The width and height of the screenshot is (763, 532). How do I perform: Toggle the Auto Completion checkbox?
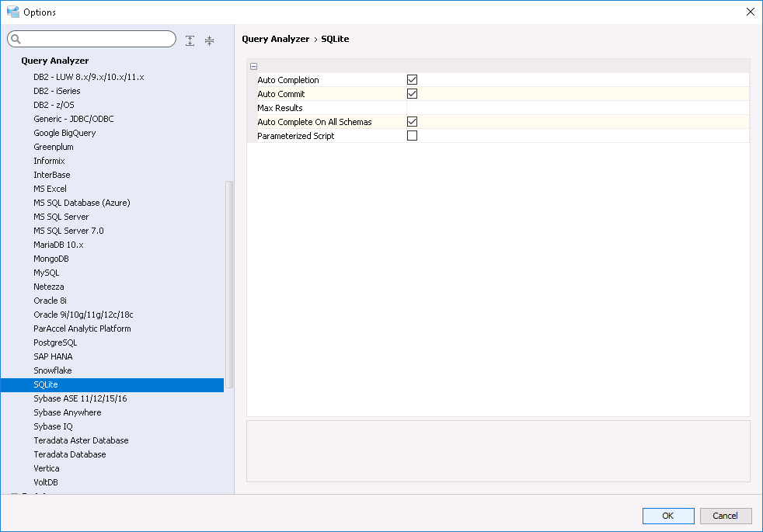(x=413, y=80)
